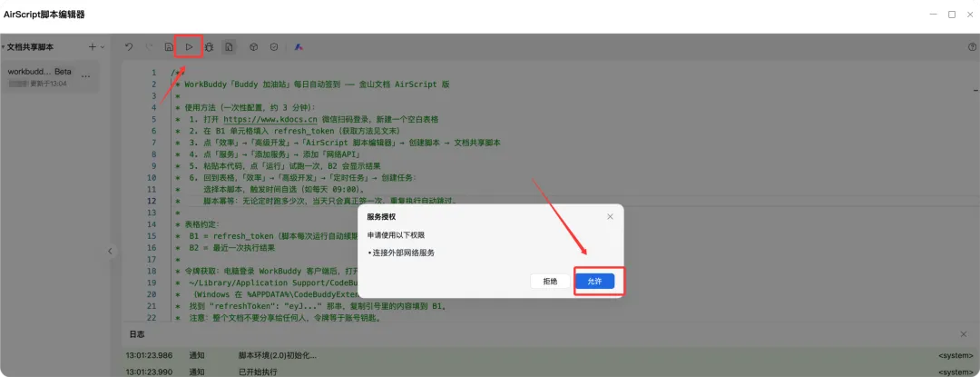
Task: Click code line 表格约定:
Action: tap(197, 223)
